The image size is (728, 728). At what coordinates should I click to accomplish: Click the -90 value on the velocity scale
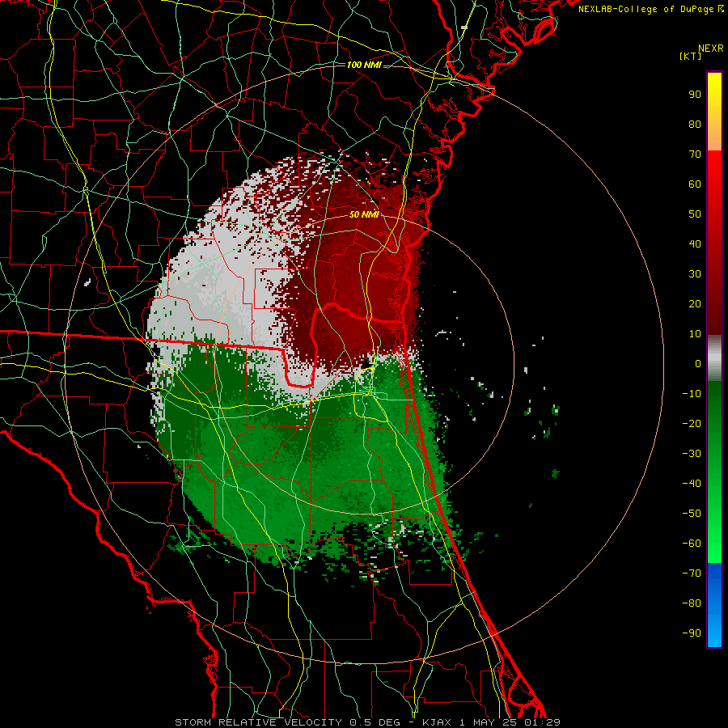tap(692, 633)
